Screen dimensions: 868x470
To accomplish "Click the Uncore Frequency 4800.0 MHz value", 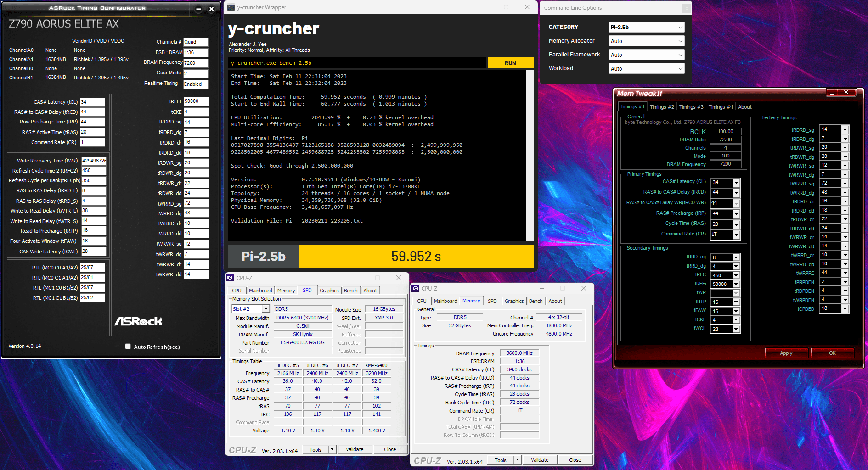I will (x=559, y=334).
